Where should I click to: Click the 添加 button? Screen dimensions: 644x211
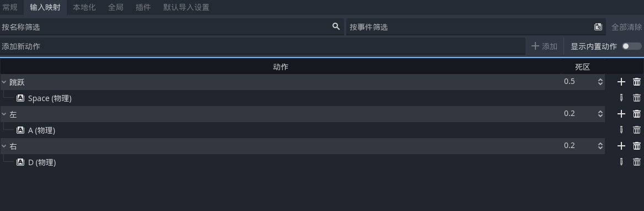click(x=544, y=46)
